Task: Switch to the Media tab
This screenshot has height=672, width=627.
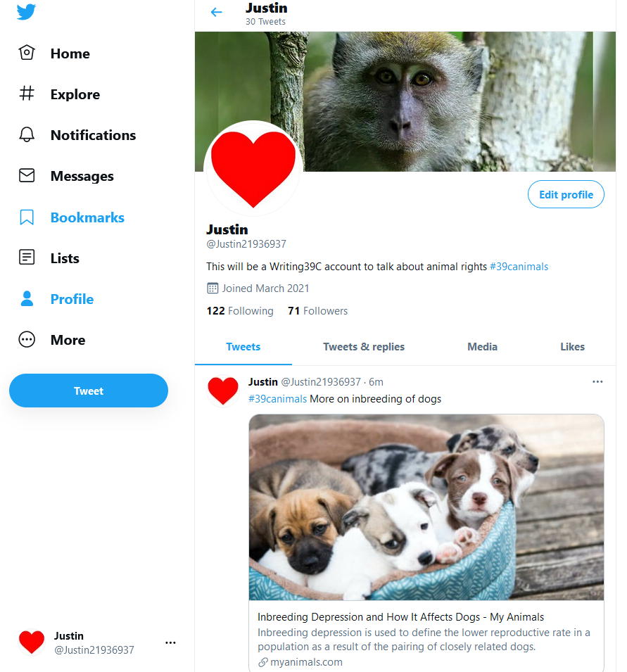Action: pyautogui.click(x=482, y=347)
